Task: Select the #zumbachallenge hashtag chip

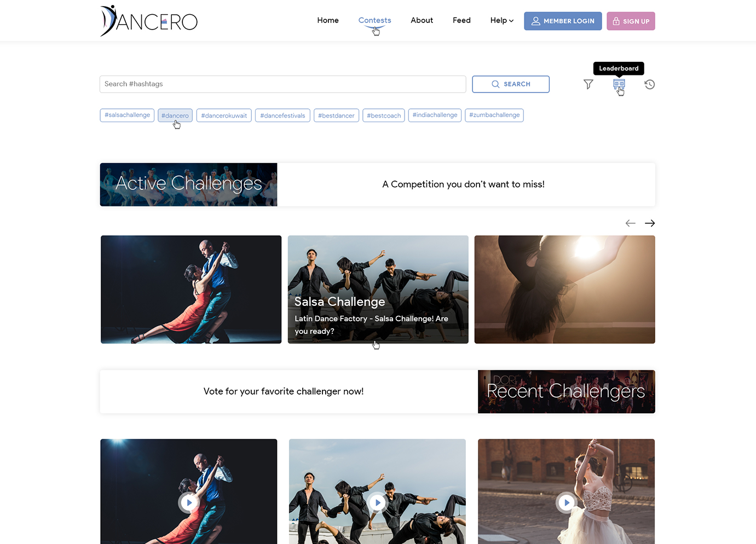Action: coord(494,115)
